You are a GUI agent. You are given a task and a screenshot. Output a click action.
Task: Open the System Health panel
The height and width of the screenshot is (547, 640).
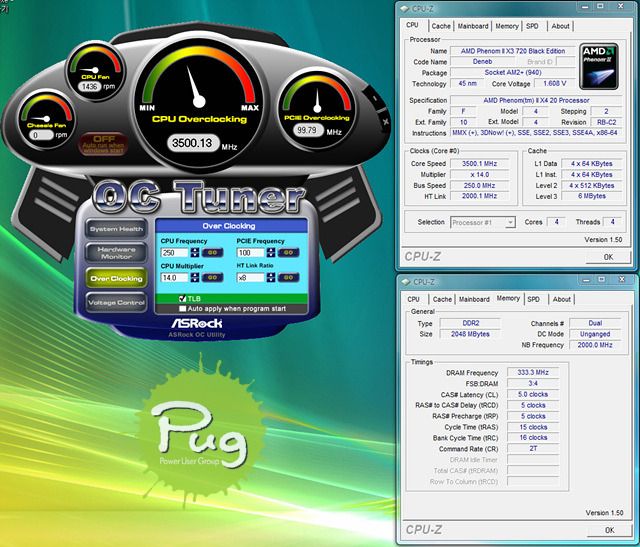(116, 229)
